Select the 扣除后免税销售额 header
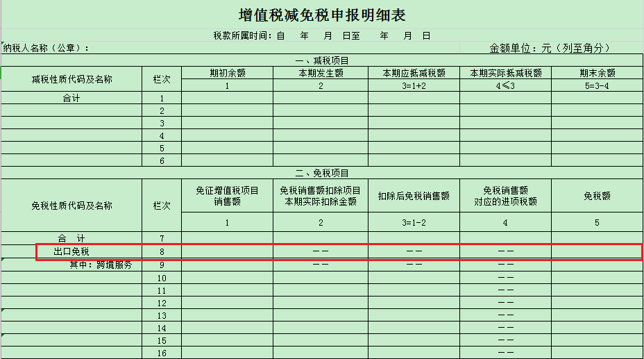The height and width of the screenshot is (359, 644). tap(414, 196)
